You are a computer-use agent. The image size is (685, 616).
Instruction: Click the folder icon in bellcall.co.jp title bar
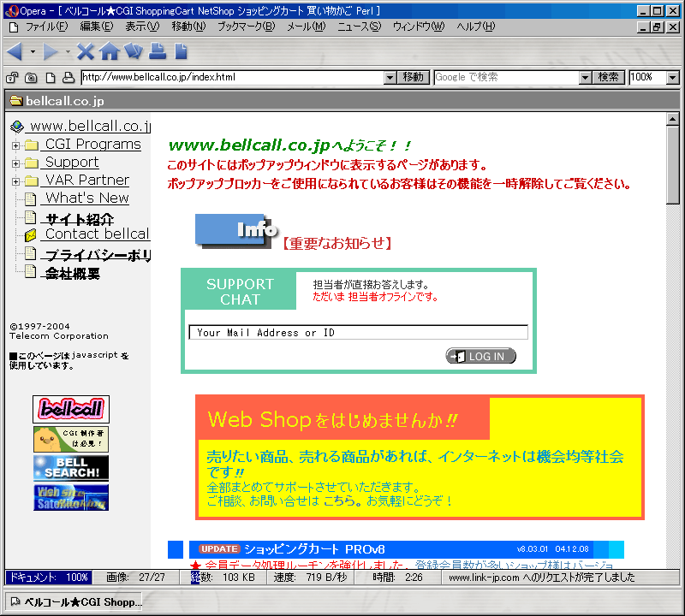[16, 101]
